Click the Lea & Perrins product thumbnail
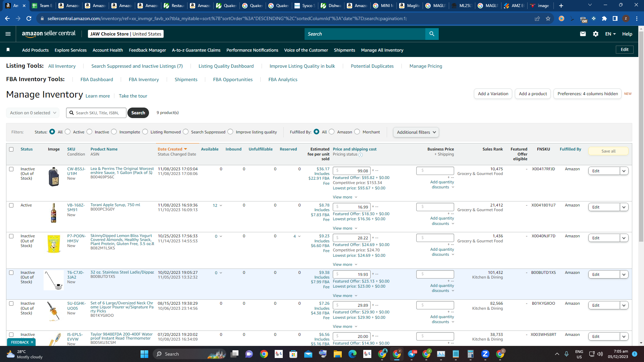This screenshot has width=644, height=362. [54, 177]
